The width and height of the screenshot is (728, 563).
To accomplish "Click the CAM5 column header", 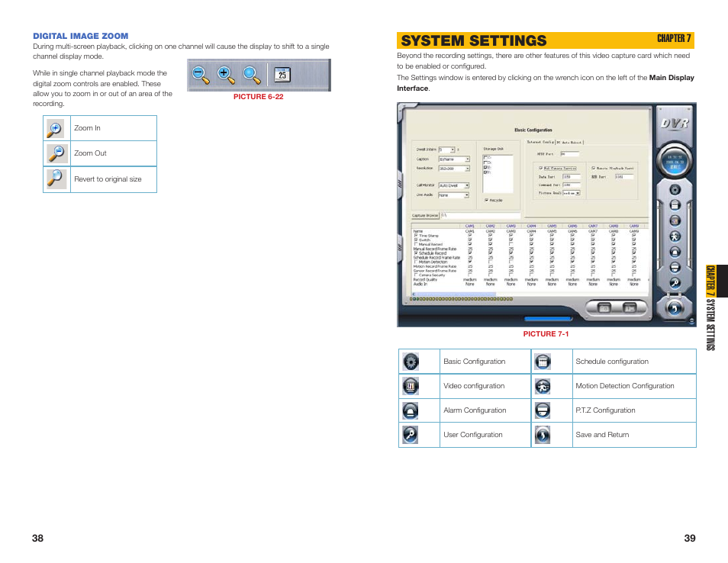I will (552, 226).
